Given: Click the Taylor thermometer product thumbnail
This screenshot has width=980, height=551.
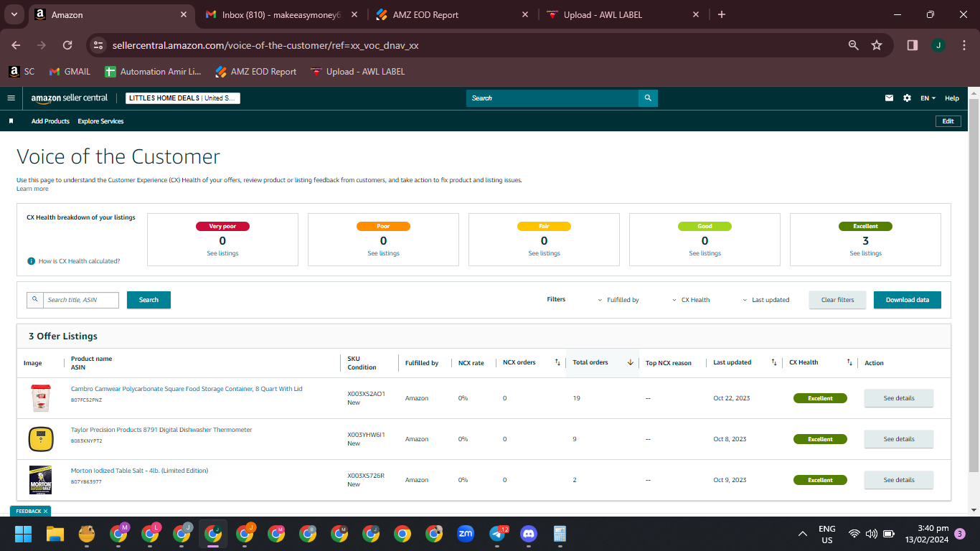Looking at the screenshot, I should point(41,439).
